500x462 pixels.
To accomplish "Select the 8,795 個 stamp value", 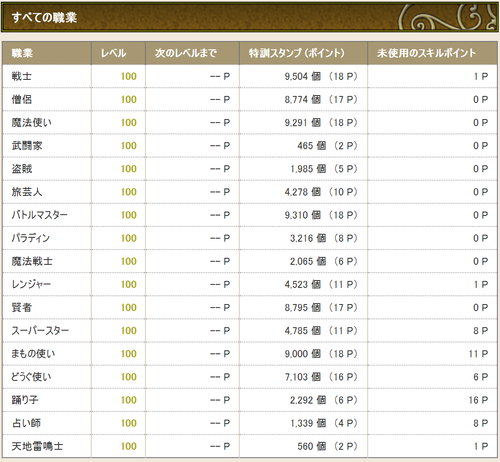I will (x=303, y=307).
